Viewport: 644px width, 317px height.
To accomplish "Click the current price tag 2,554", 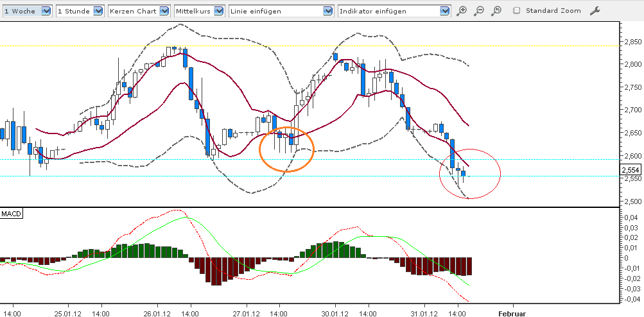I will 631,170.
